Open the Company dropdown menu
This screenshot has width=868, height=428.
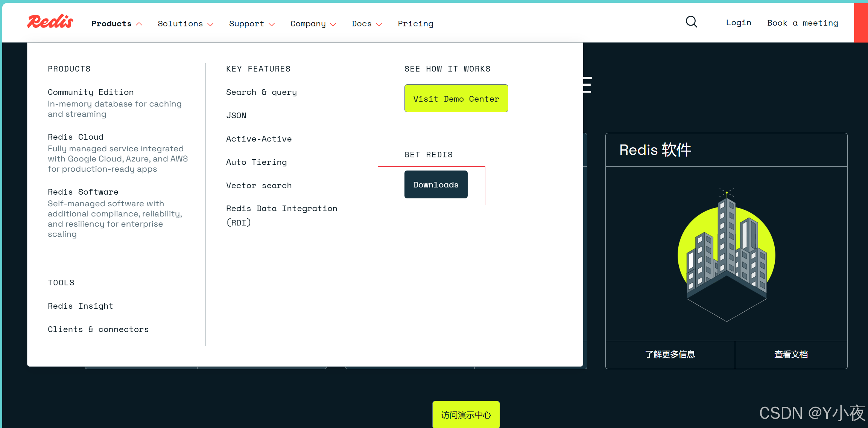click(313, 24)
